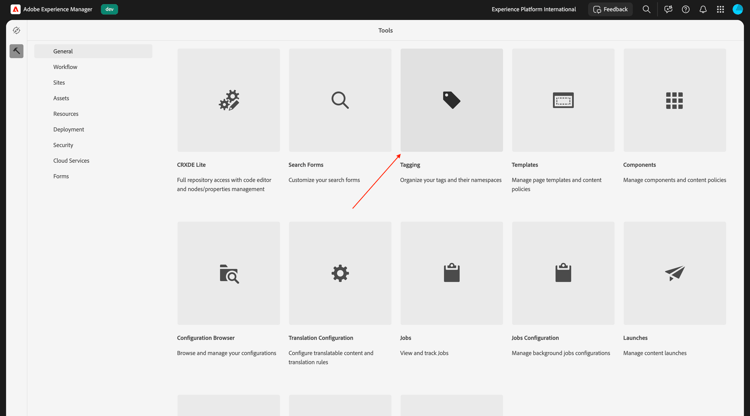Image resolution: width=750 pixels, height=416 pixels.
Task: Click the chat refresh icon beside search
Action: [x=668, y=9]
